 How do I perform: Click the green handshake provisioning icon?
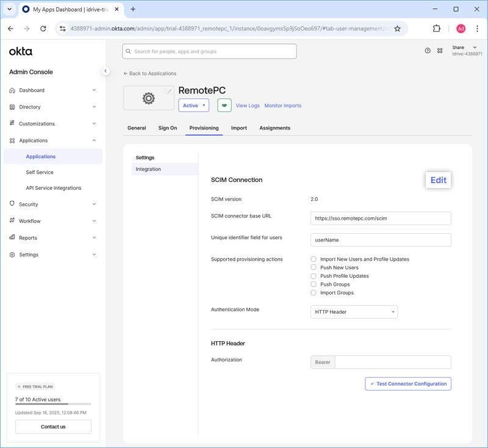[x=224, y=106]
